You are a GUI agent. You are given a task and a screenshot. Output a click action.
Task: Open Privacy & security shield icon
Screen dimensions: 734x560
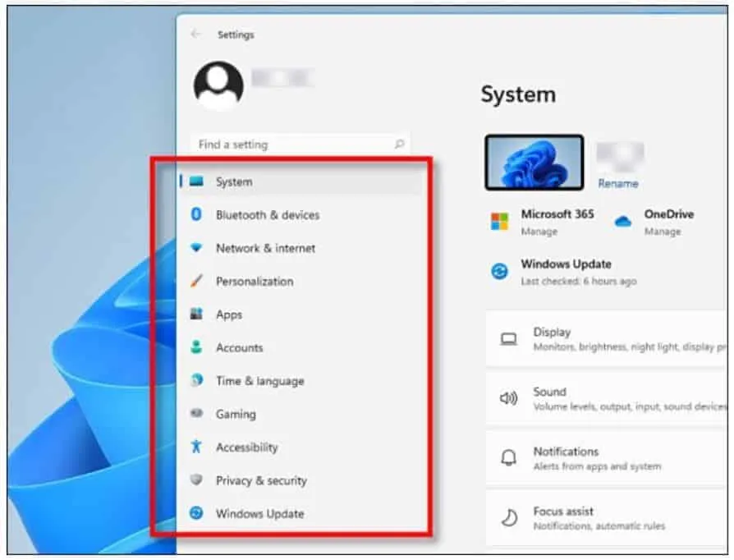click(x=196, y=480)
